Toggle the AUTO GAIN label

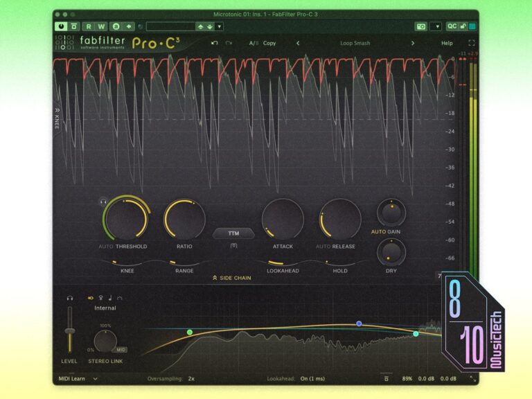click(385, 232)
